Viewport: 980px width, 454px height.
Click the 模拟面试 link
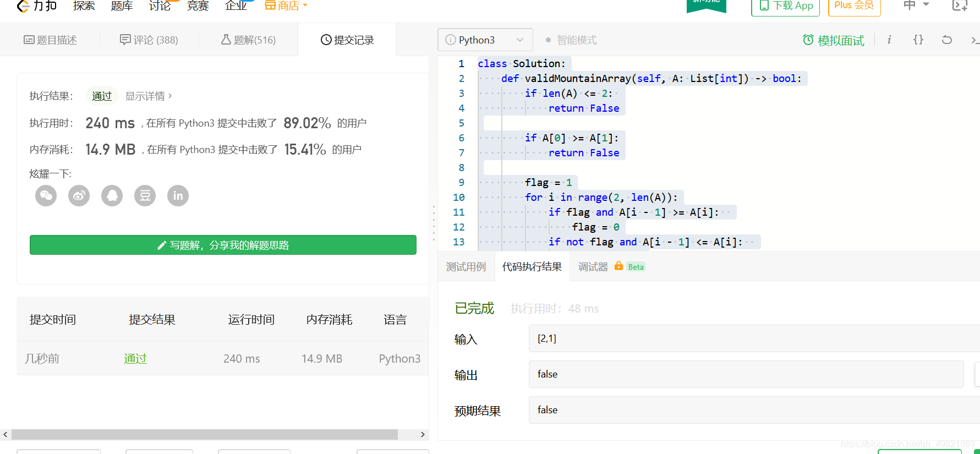point(841,40)
